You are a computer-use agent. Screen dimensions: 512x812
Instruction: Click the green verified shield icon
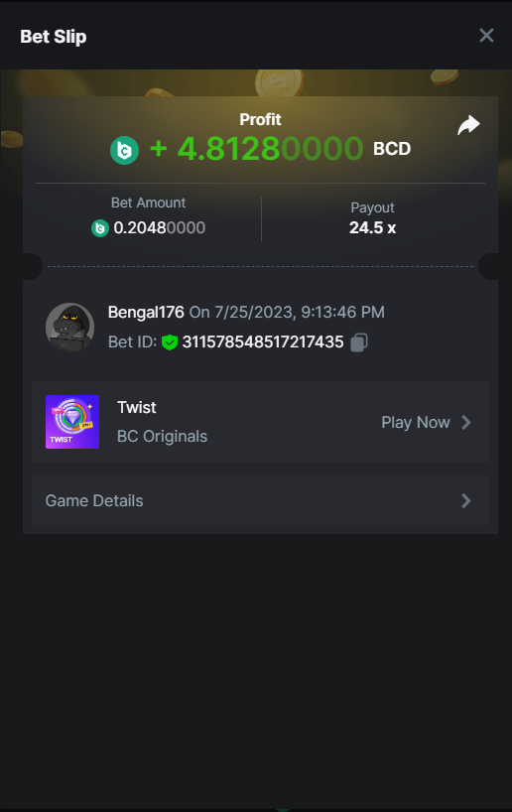[x=170, y=341]
